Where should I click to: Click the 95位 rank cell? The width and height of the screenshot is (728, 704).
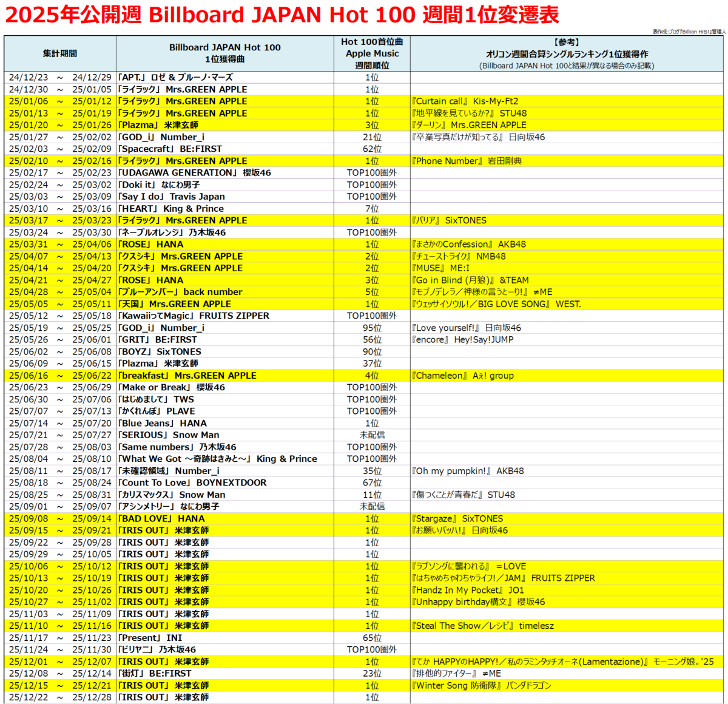[x=372, y=328]
